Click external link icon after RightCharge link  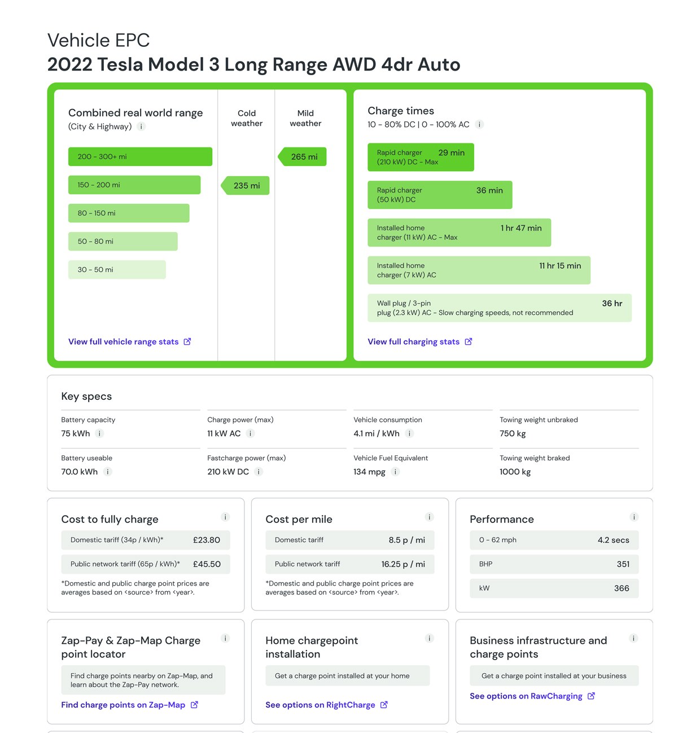384,704
